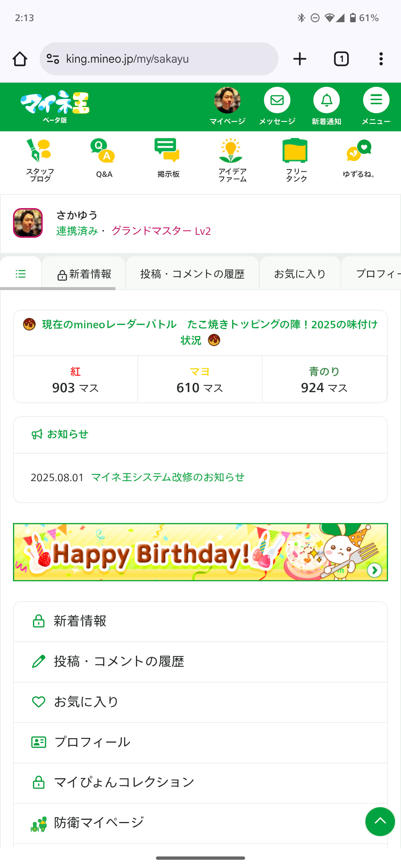This screenshot has width=401, height=868.
Task: Select the お気に入り tab
Action: pyautogui.click(x=300, y=274)
